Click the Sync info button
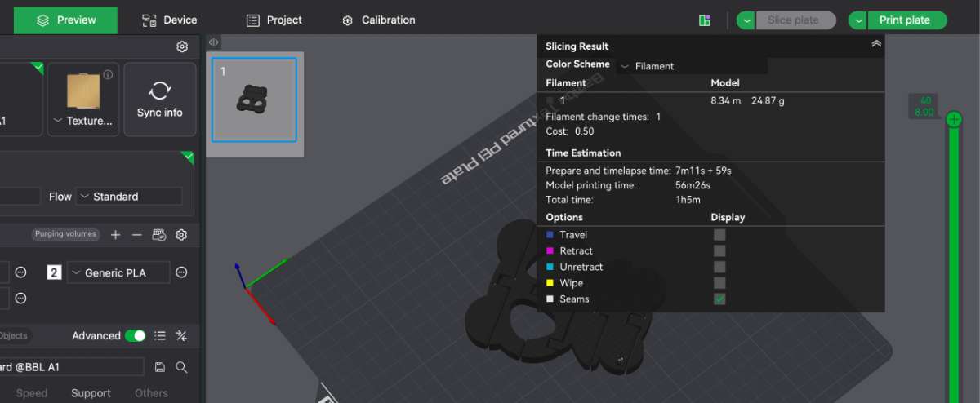Screen dimensions: 980x403 (160, 99)
